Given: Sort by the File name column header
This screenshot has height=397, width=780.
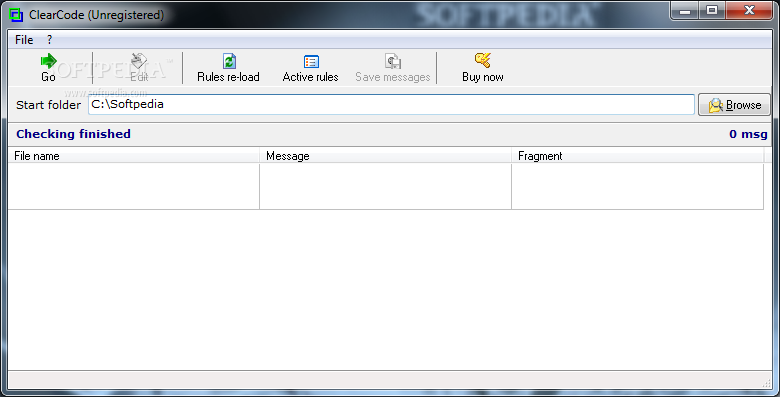Looking at the screenshot, I should pyautogui.click(x=133, y=156).
